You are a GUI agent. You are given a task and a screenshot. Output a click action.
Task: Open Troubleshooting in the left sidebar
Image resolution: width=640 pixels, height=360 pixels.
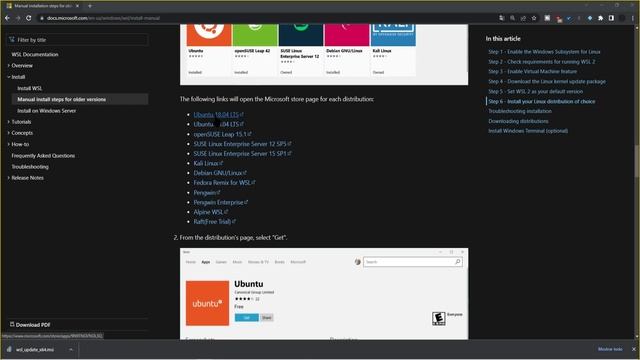click(x=30, y=167)
